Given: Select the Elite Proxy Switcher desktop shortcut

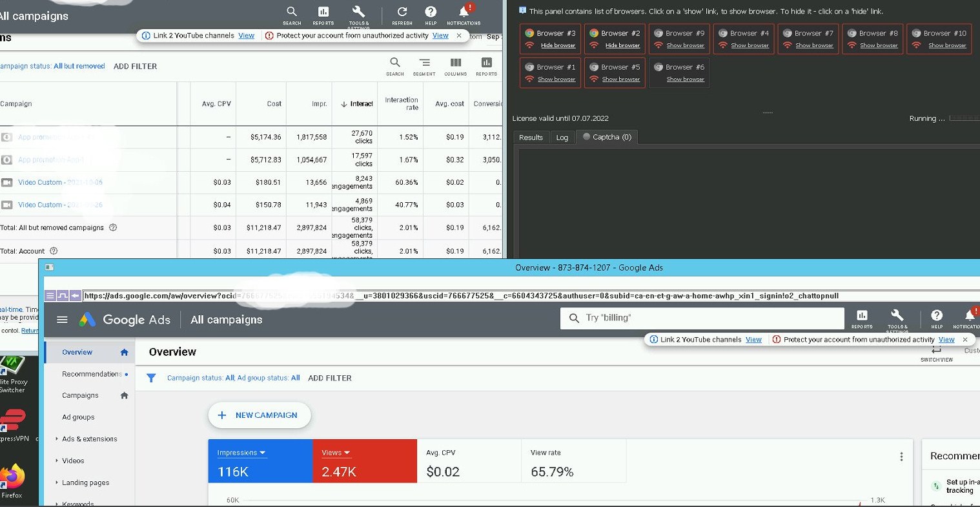Looking at the screenshot, I should 13,375.
